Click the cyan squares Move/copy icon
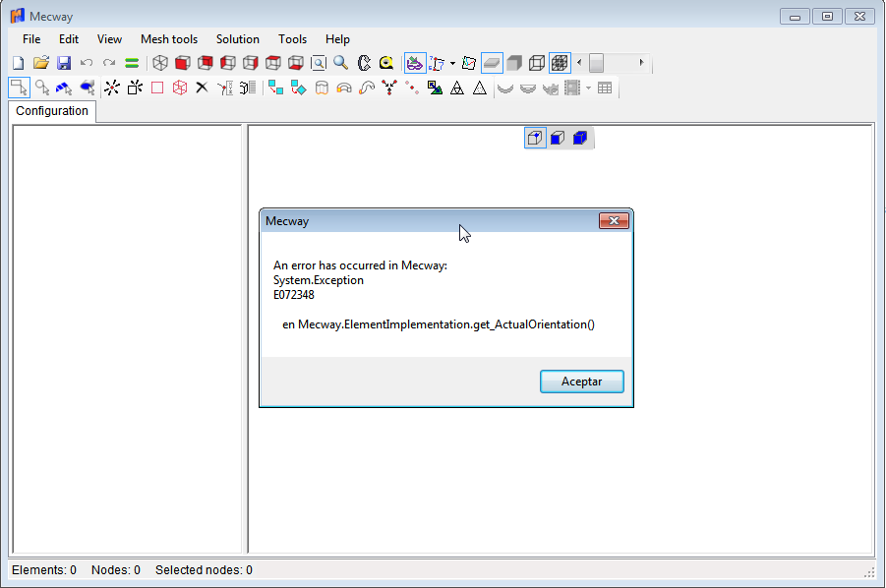Screen dimensions: 886x588 coord(275,88)
